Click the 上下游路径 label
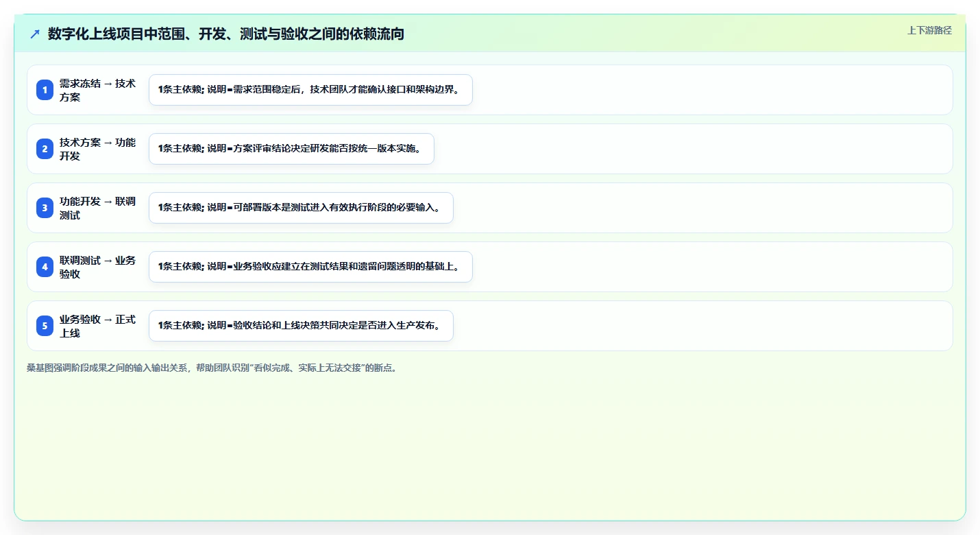 tap(929, 30)
